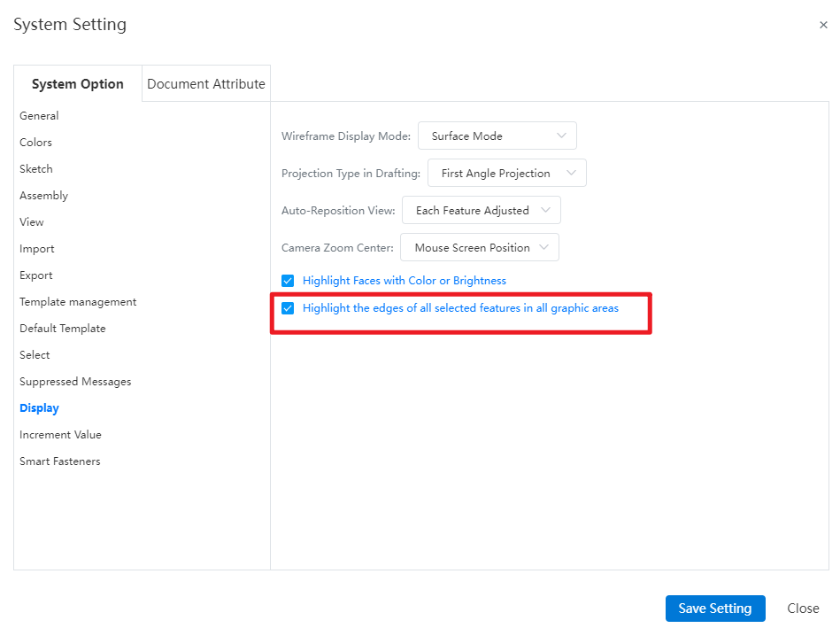The height and width of the screenshot is (628, 840).
Task: Open the Wireframe Display Mode dropdown
Action: pyautogui.click(x=497, y=136)
